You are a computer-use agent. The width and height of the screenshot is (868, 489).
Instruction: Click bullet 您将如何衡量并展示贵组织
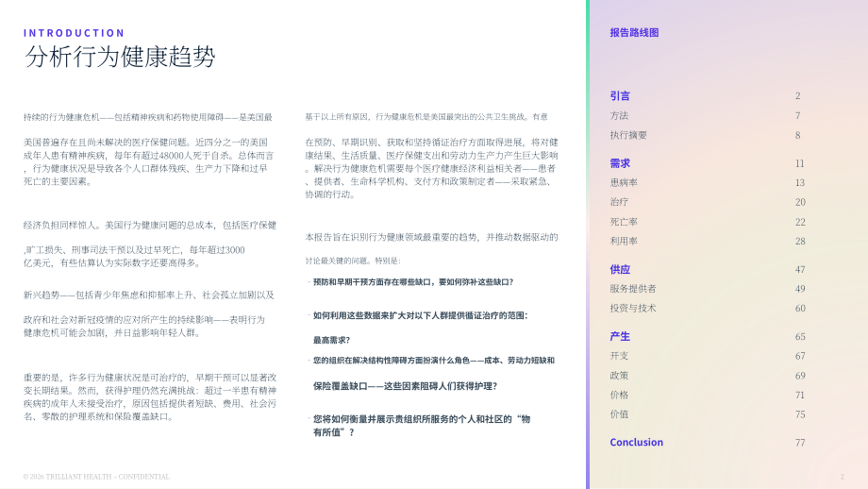(x=422, y=426)
